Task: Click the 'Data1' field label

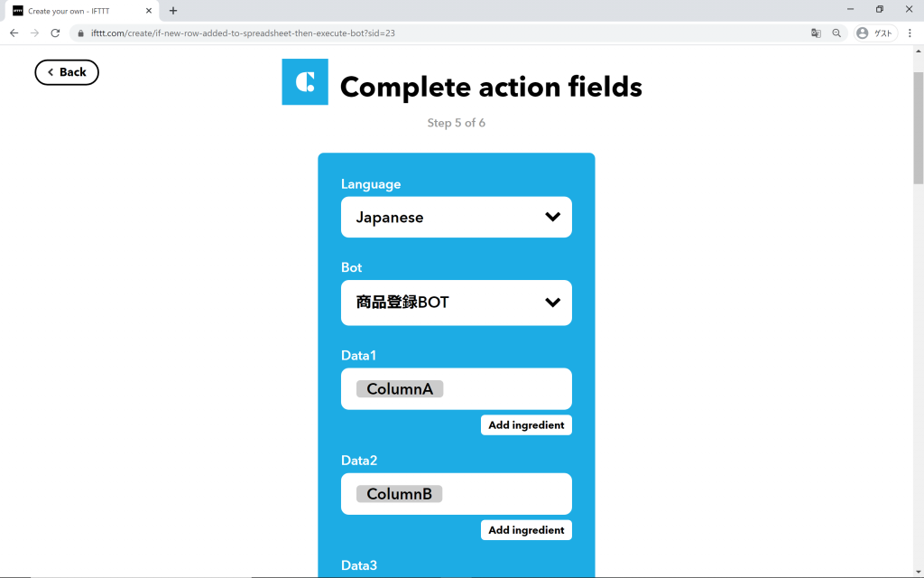Action: pyautogui.click(x=358, y=355)
